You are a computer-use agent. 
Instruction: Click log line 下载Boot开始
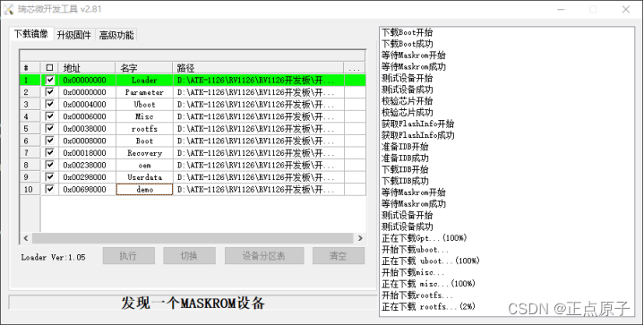coord(407,32)
